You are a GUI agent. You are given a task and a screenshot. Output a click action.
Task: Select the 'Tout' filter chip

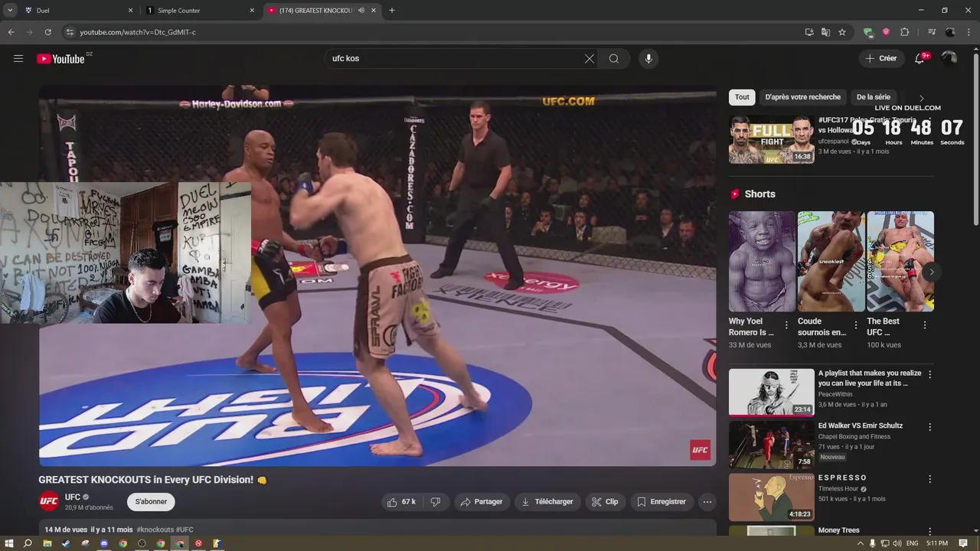click(x=742, y=97)
